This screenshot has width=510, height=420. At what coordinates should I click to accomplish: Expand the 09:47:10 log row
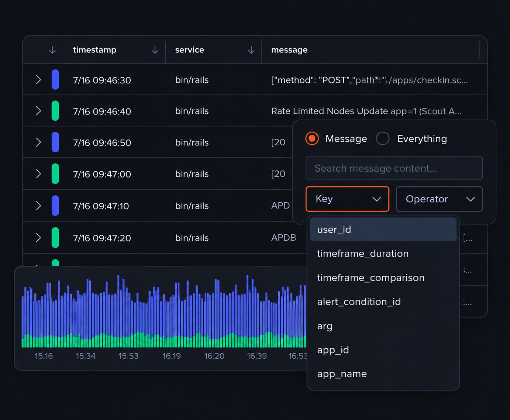38,206
